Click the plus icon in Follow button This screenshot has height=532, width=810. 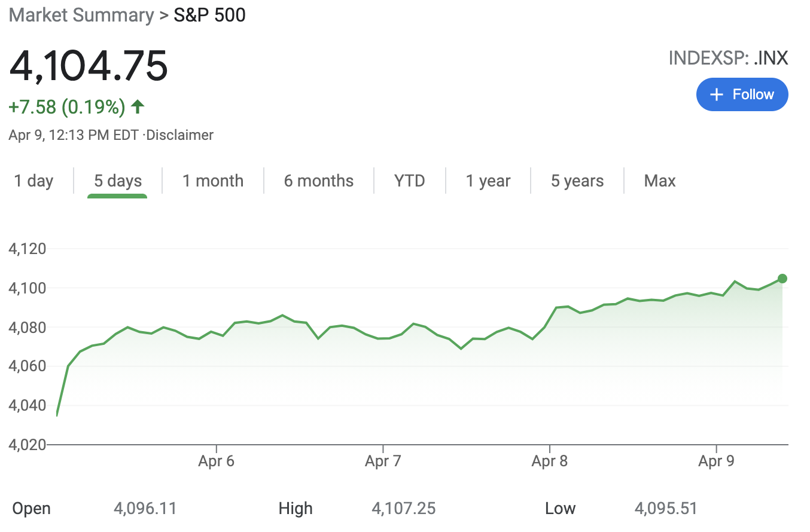(x=715, y=94)
